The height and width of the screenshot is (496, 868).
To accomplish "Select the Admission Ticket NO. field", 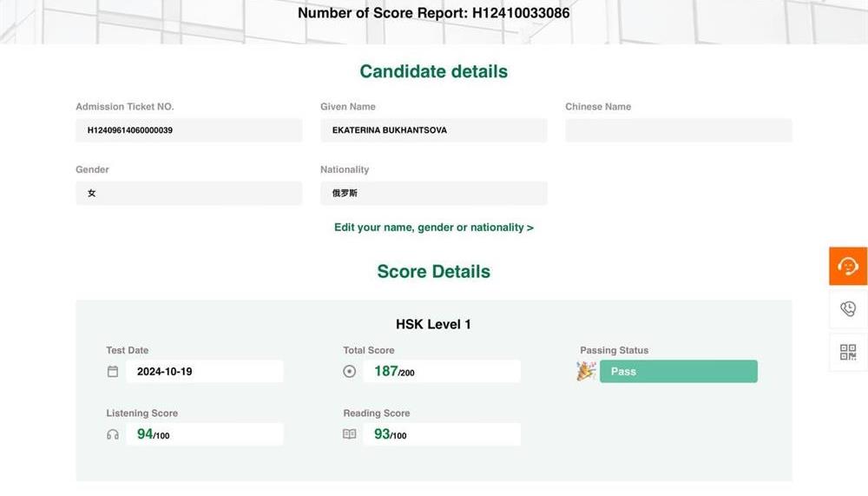I will [188, 130].
